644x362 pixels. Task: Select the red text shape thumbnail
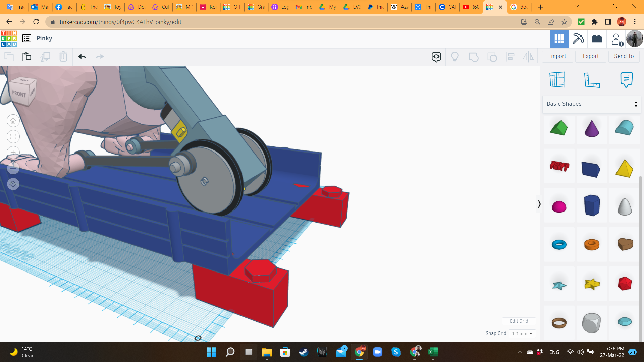tap(559, 166)
